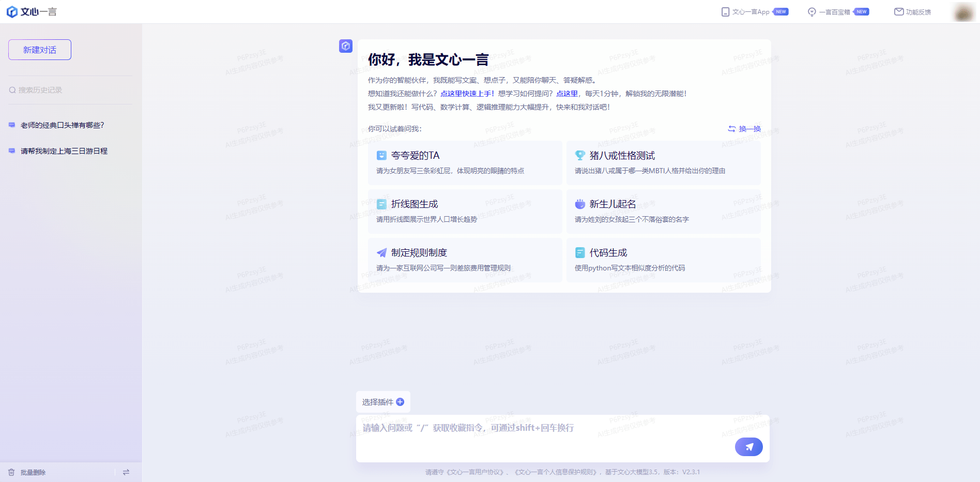980x482 pixels.
Task: Click the trophy icon on 猪八戒性格测试
Action: click(580, 155)
